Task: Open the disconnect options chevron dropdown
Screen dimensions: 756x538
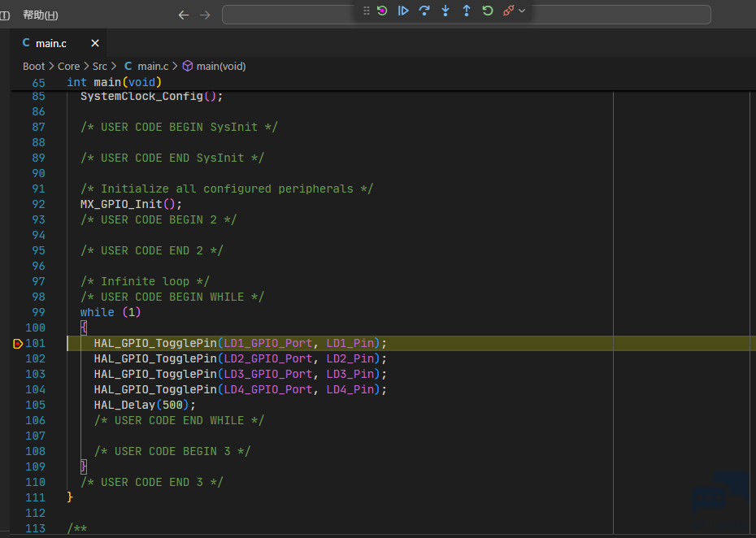Action: tap(522, 11)
